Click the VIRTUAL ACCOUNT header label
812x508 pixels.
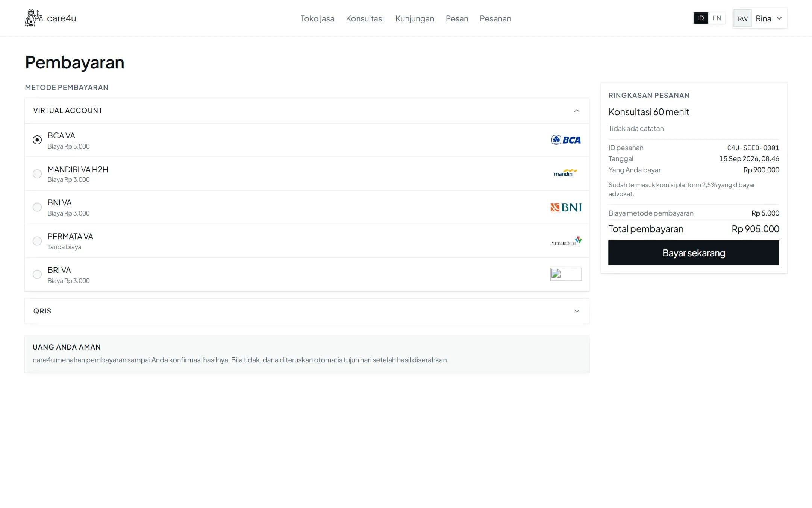[68, 111]
